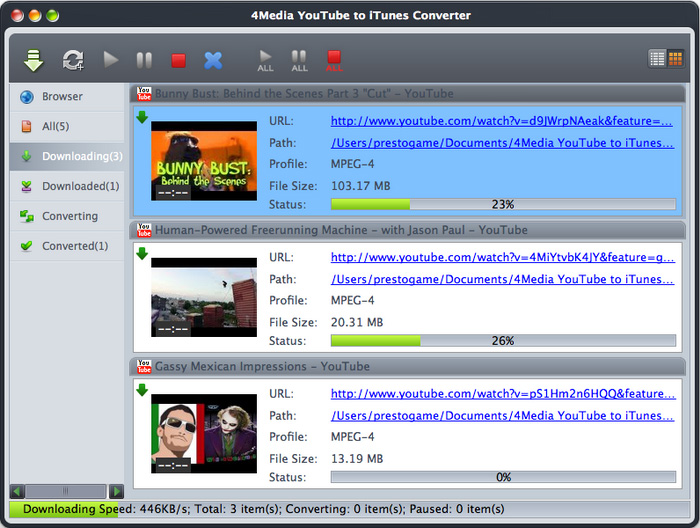
Task: Start all tasks with Play ALL button
Action: click(x=265, y=60)
